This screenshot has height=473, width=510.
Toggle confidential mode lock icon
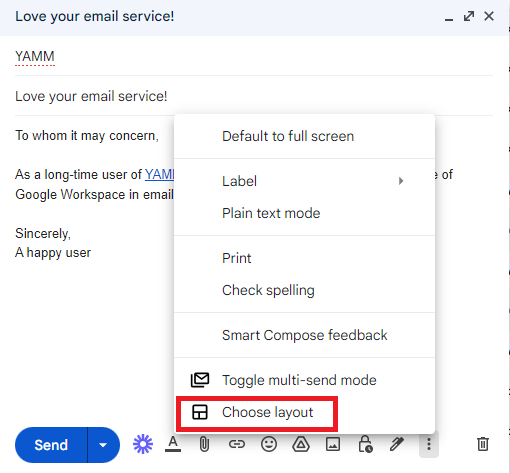click(x=365, y=444)
